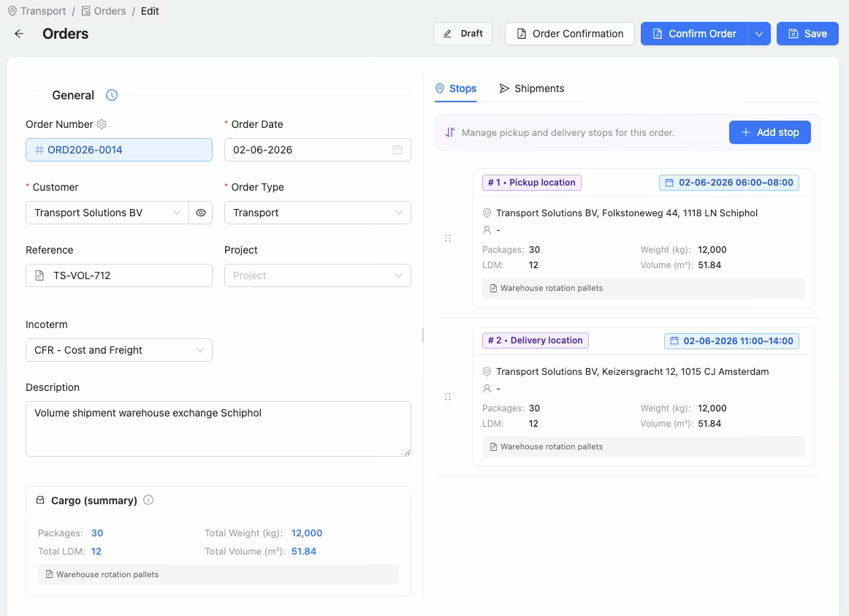Screen dimensions: 849x616
Task: Click the '# 1 • Pickup location' badge
Action: (532, 183)
